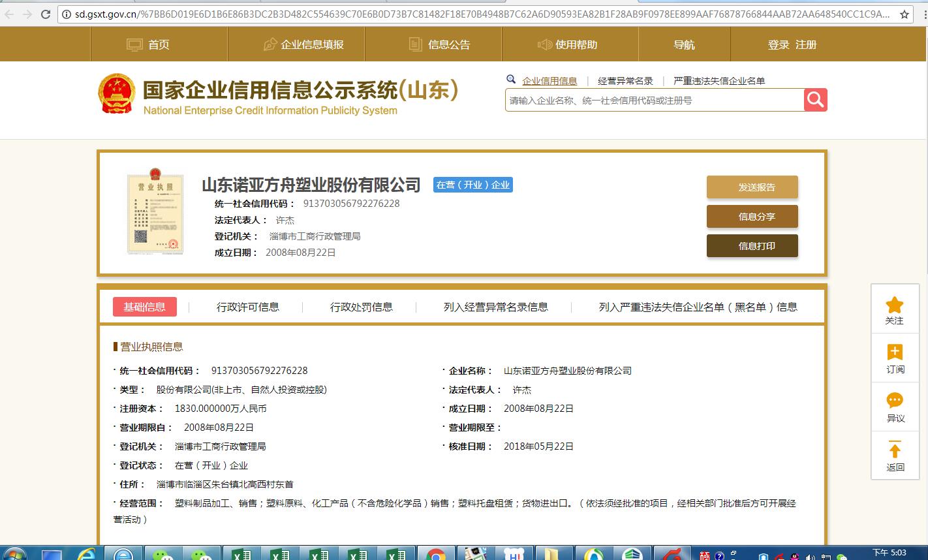Click inside the enterprise search input field
928x560 pixels.
coord(653,99)
